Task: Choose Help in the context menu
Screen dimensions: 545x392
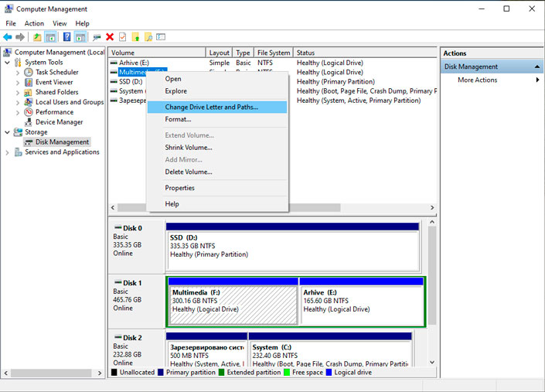Action: pos(217,204)
